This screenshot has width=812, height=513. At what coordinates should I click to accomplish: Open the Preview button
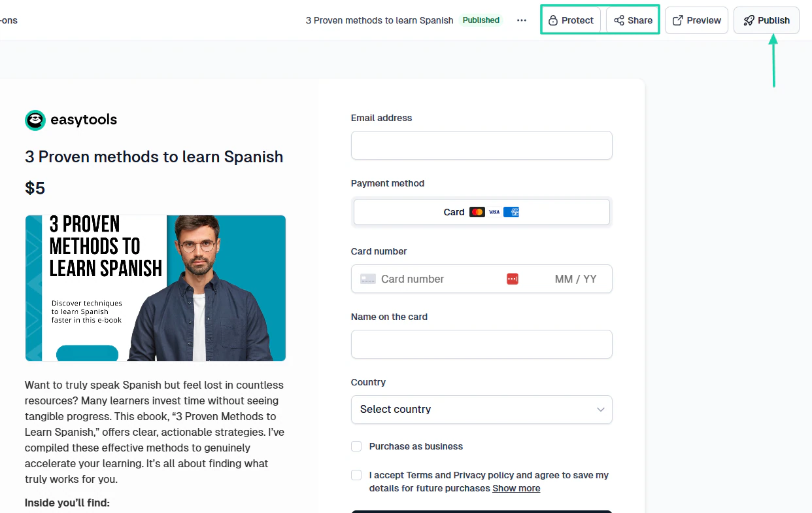696,20
